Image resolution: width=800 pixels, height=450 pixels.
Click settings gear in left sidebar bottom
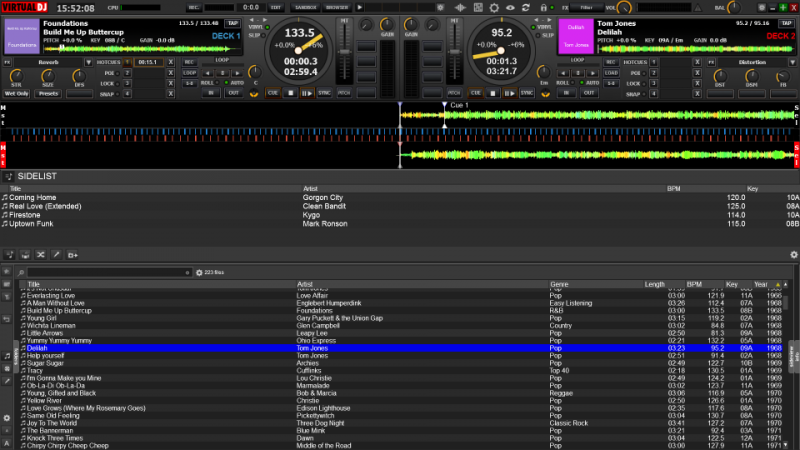(x=7, y=418)
